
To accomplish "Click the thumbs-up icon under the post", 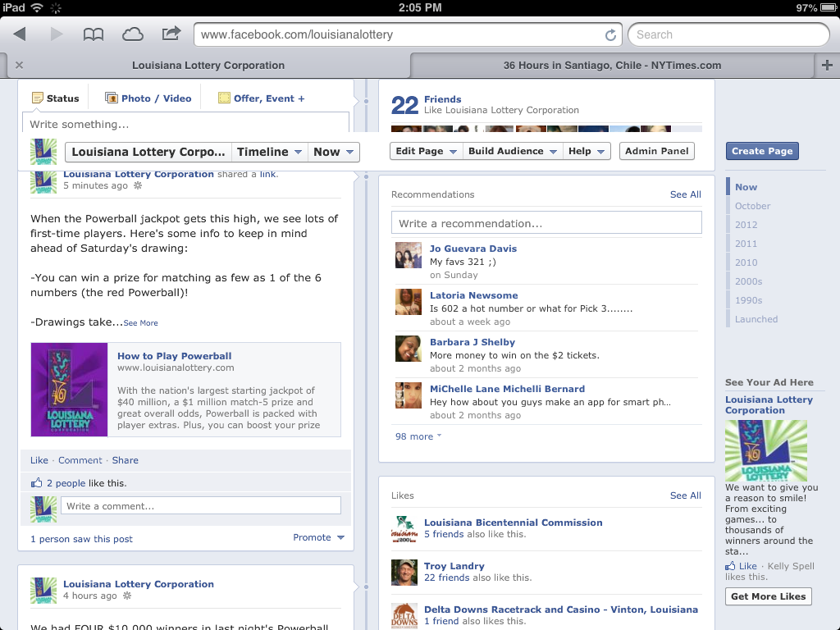I will (36, 483).
